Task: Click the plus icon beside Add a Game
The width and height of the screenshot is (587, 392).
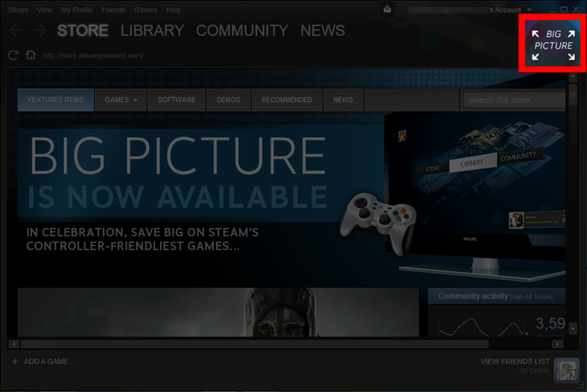Action: [x=14, y=361]
